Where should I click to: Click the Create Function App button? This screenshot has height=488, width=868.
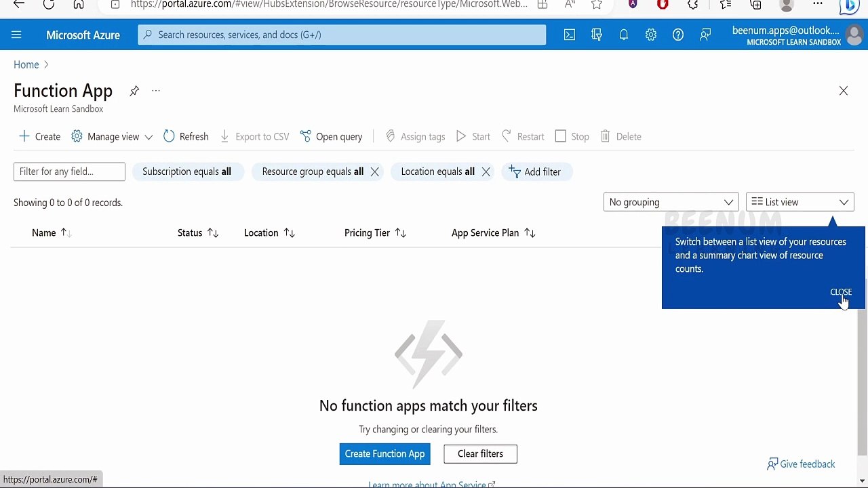(384, 454)
